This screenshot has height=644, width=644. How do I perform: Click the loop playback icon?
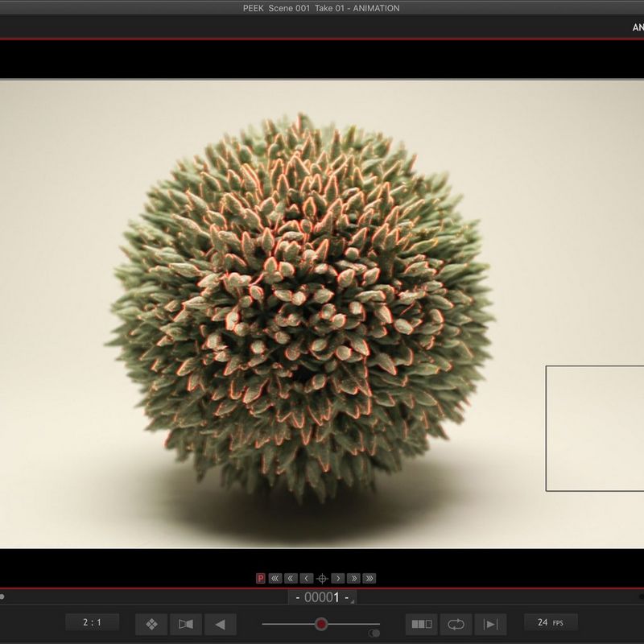(x=456, y=621)
